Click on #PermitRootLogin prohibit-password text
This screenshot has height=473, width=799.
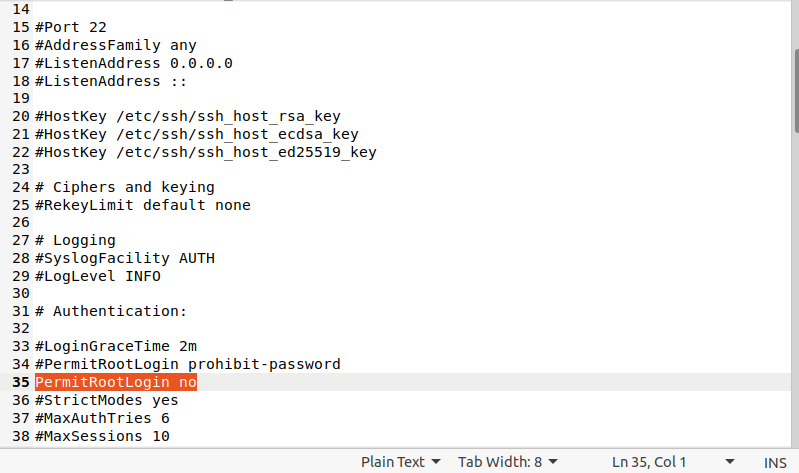tap(187, 365)
